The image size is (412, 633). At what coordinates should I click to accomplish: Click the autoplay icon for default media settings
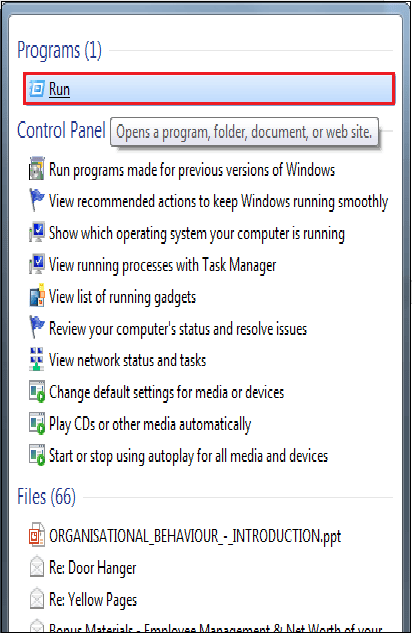(x=37, y=391)
